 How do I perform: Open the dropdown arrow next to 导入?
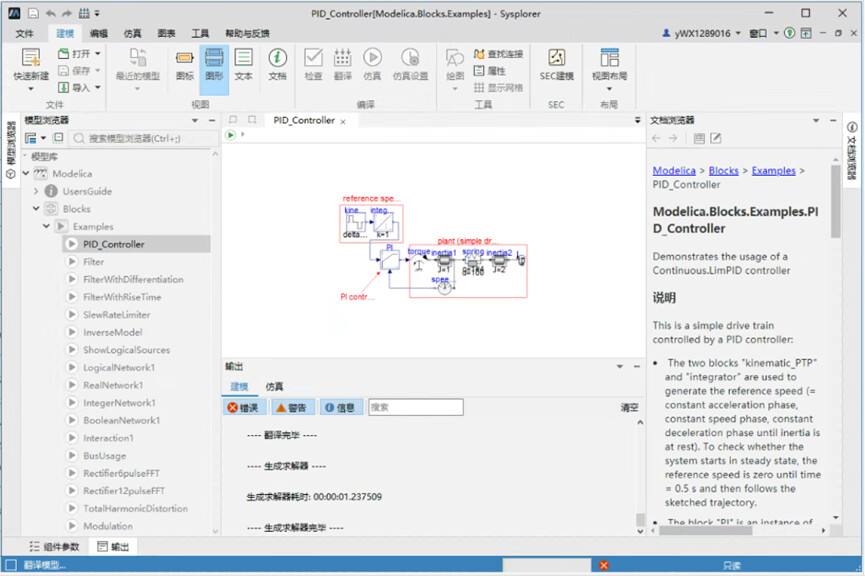(98, 87)
